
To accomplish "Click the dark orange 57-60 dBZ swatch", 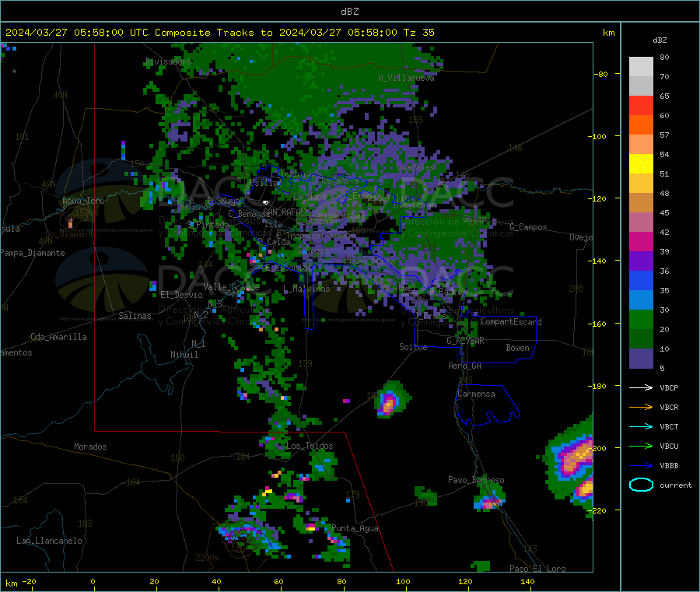I will [x=641, y=125].
